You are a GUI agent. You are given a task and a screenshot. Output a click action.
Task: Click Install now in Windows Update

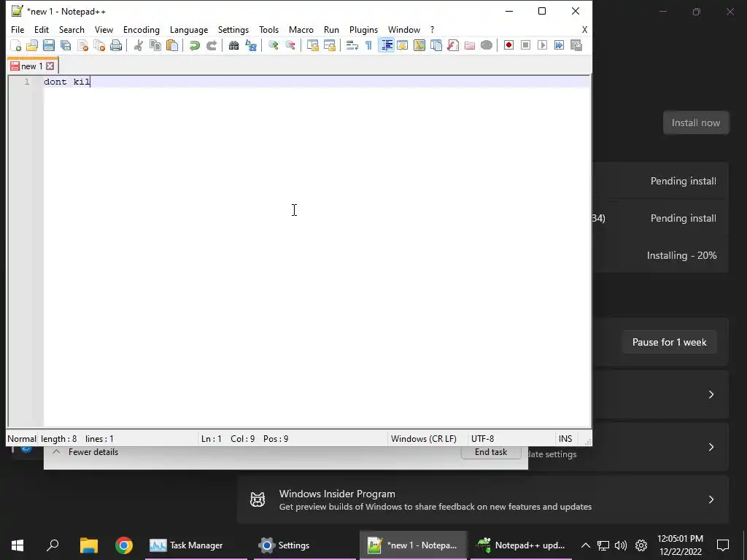pyautogui.click(x=696, y=122)
